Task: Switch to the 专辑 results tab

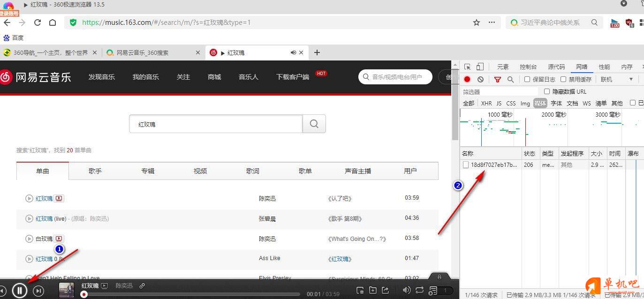Action: click(148, 171)
